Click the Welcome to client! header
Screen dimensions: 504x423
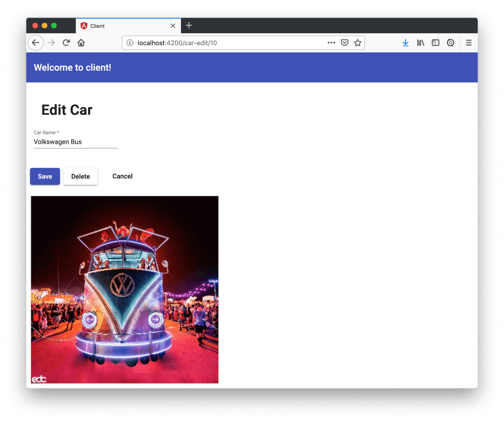tap(72, 67)
